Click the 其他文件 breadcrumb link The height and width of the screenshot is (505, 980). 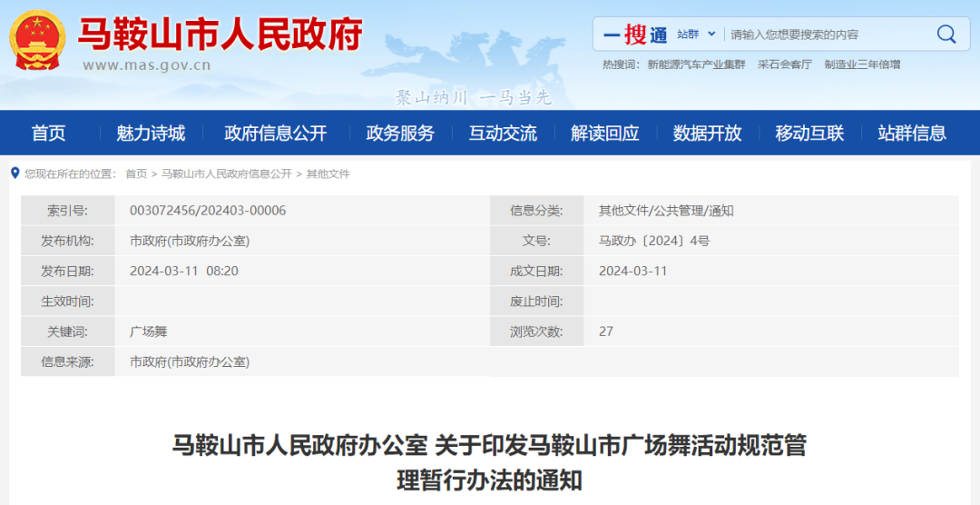tap(328, 174)
